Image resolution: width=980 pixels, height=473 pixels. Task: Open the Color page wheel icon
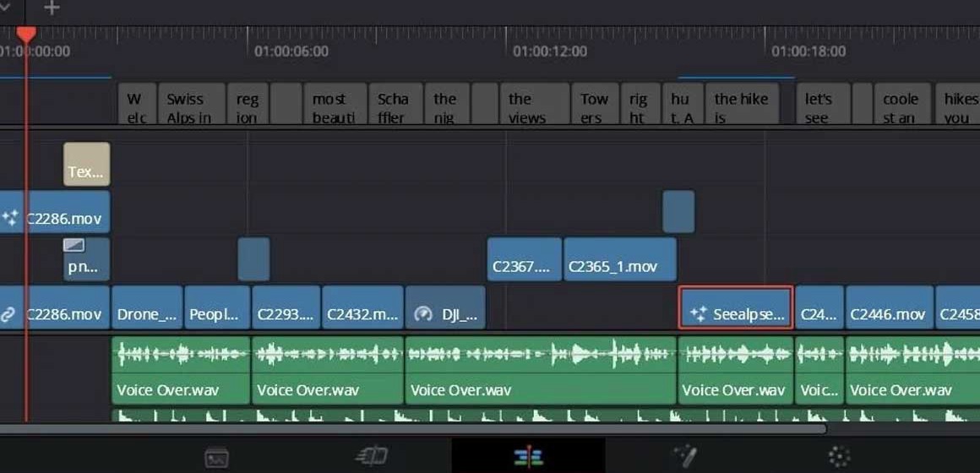coord(839,457)
